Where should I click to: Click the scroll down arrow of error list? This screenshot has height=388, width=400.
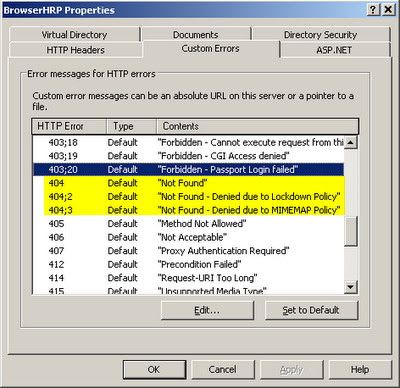click(x=350, y=287)
